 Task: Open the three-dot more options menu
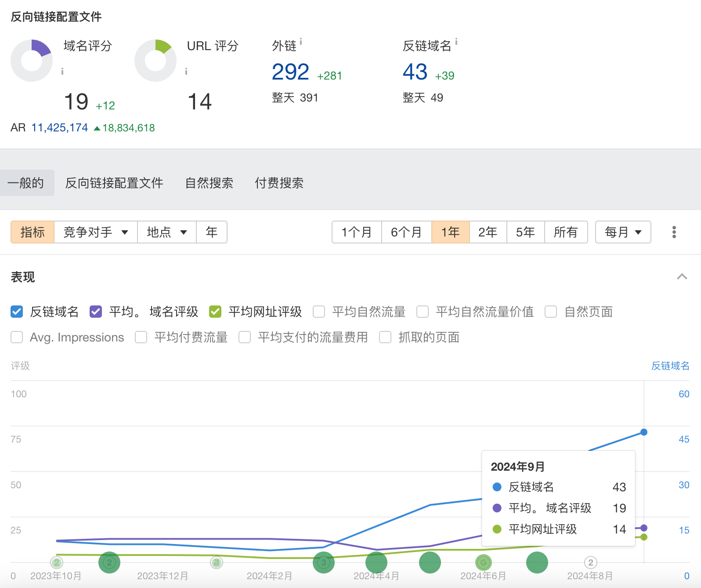[x=674, y=232]
